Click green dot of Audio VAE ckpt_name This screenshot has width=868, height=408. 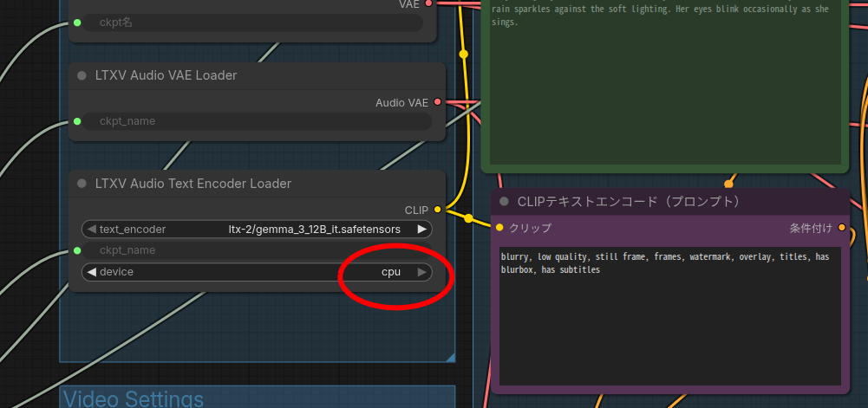click(x=77, y=121)
